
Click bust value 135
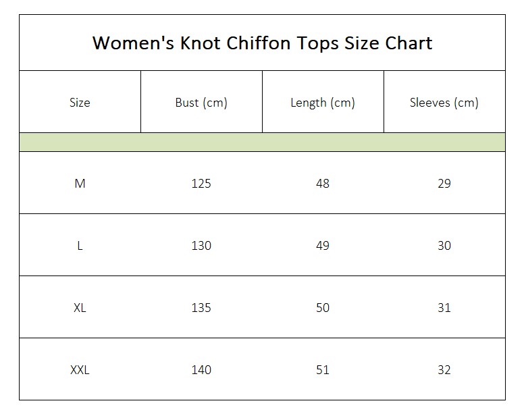click(201, 308)
